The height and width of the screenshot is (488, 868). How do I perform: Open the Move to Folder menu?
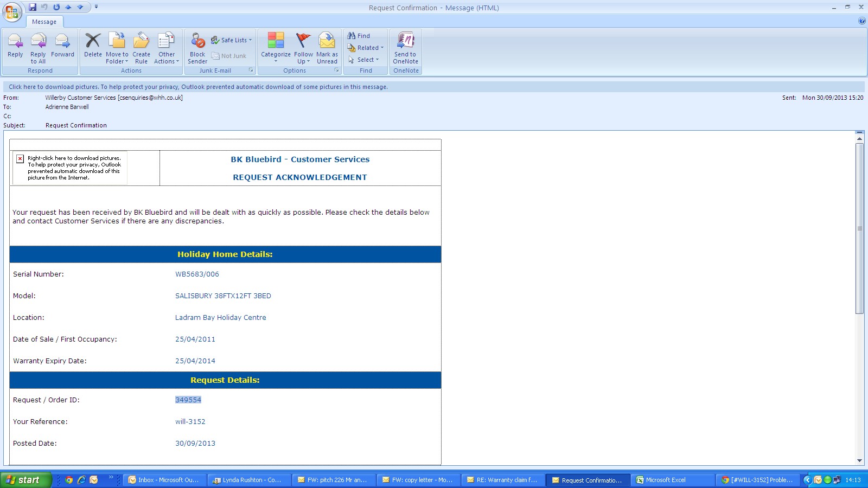(117, 48)
